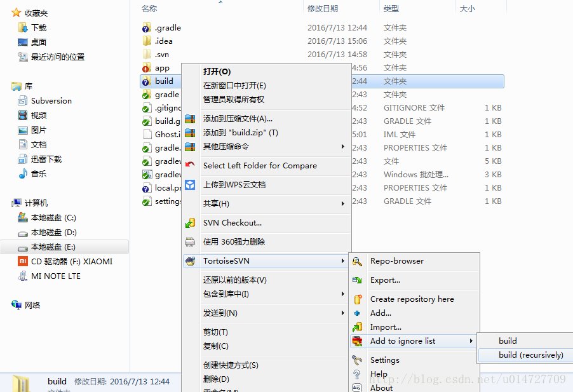Viewport: 573px width, 392px height.
Task: Open 迅雷下载 library
Action: coord(46,159)
